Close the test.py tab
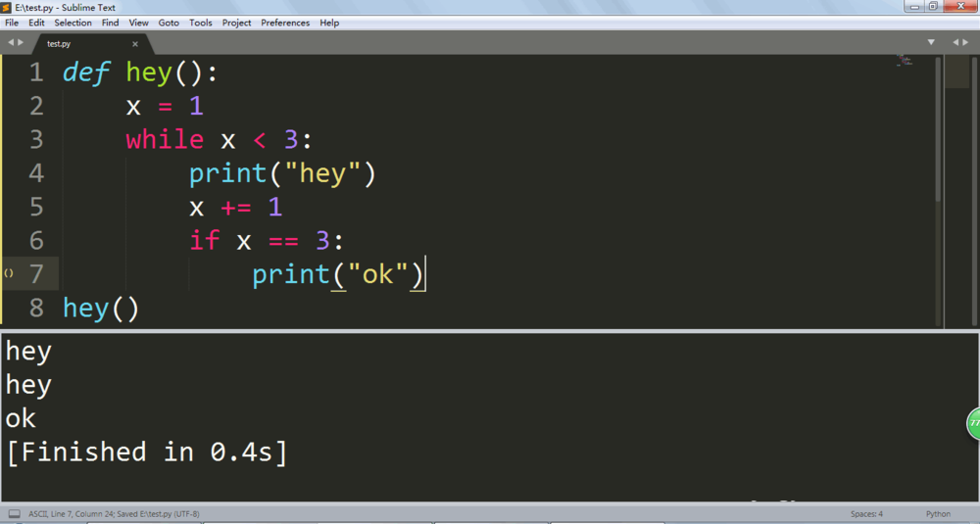The width and height of the screenshot is (980, 524). coord(135,44)
